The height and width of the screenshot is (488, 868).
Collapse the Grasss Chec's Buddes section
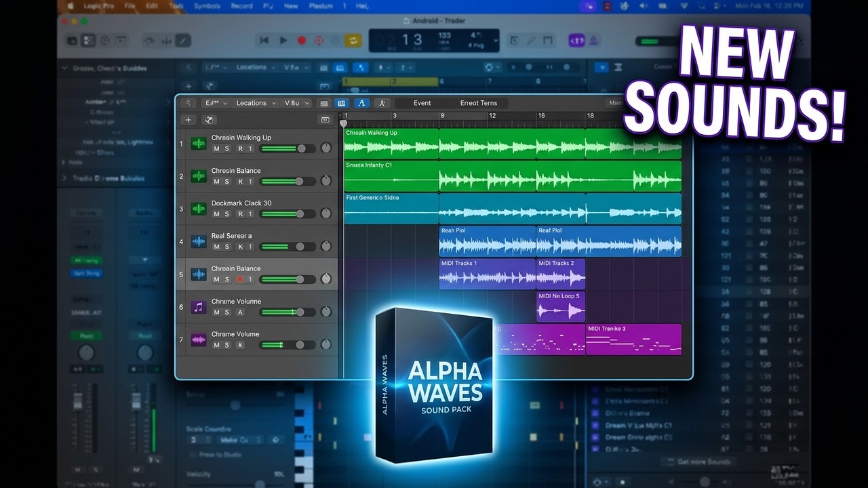coord(66,68)
